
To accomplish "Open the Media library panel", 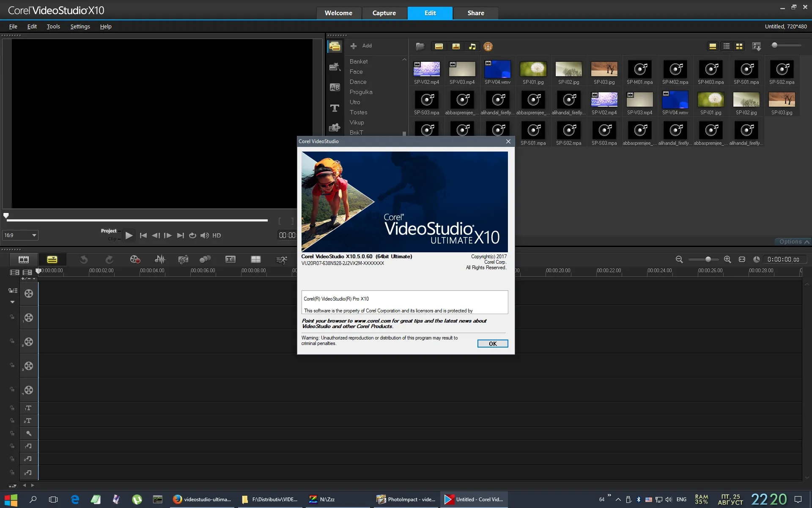I will point(335,46).
